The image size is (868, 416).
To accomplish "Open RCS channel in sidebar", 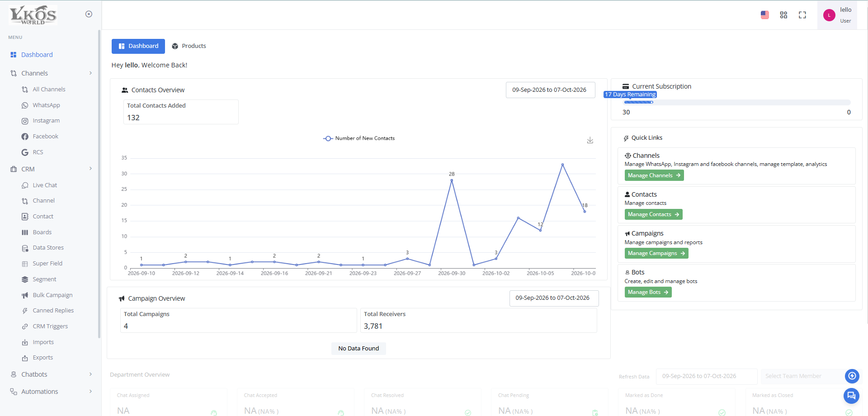I will [x=38, y=152].
